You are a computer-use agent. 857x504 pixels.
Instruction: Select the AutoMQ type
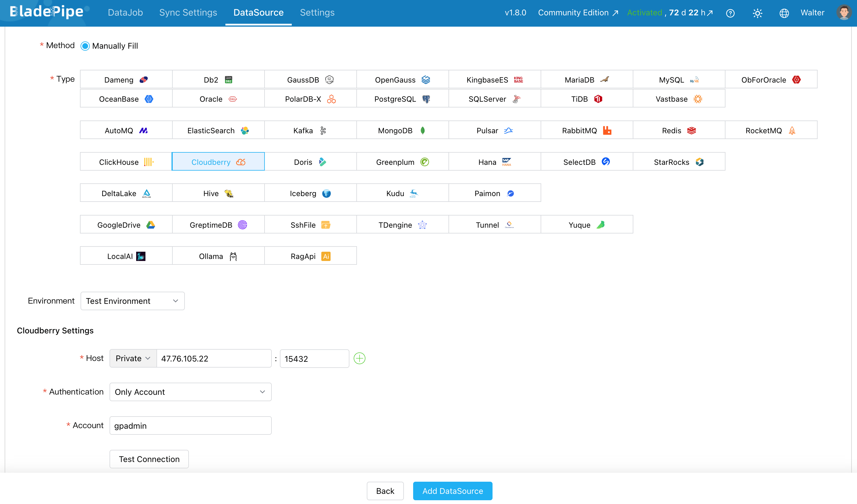(126, 130)
